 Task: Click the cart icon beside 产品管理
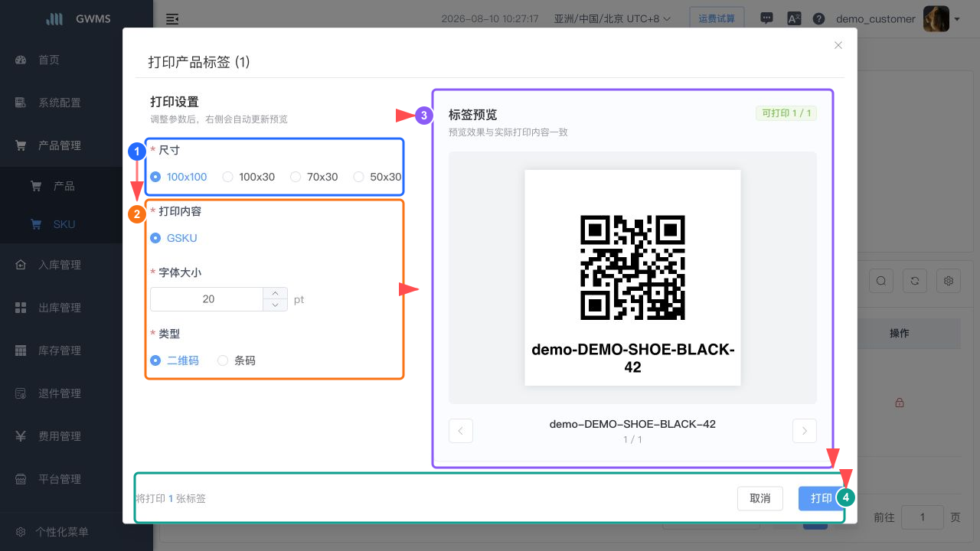pyautogui.click(x=21, y=145)
